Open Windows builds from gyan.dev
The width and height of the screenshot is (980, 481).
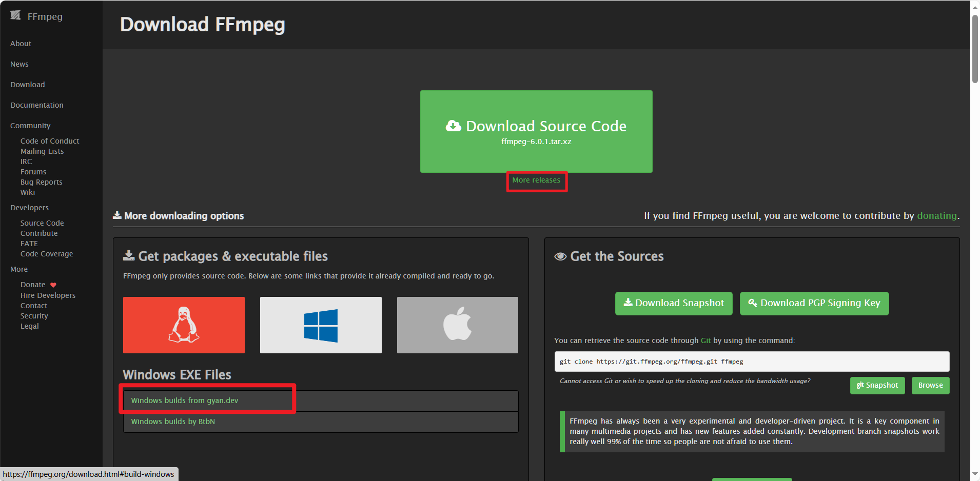[x=185, y=400]
